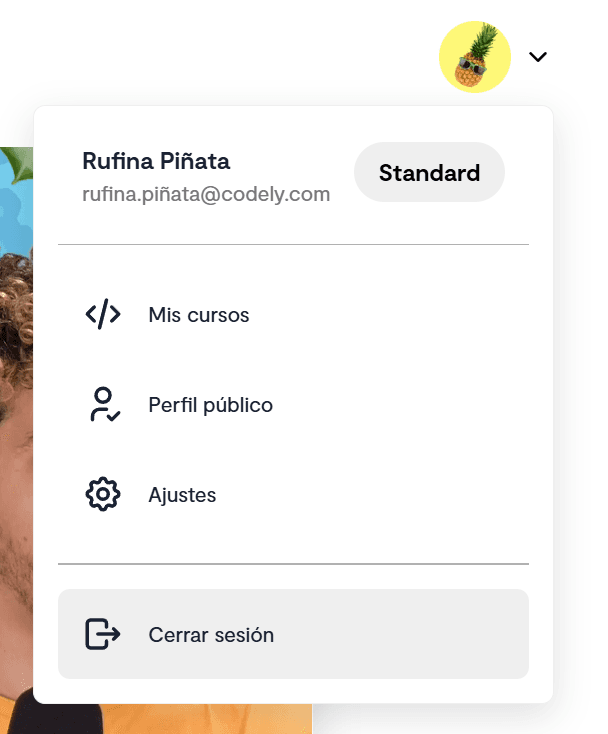The width and height of the screenshot is (608, 734).
Task: Open the Ajustes menu item
Action: pyautogui.click(x=182, y=495)
